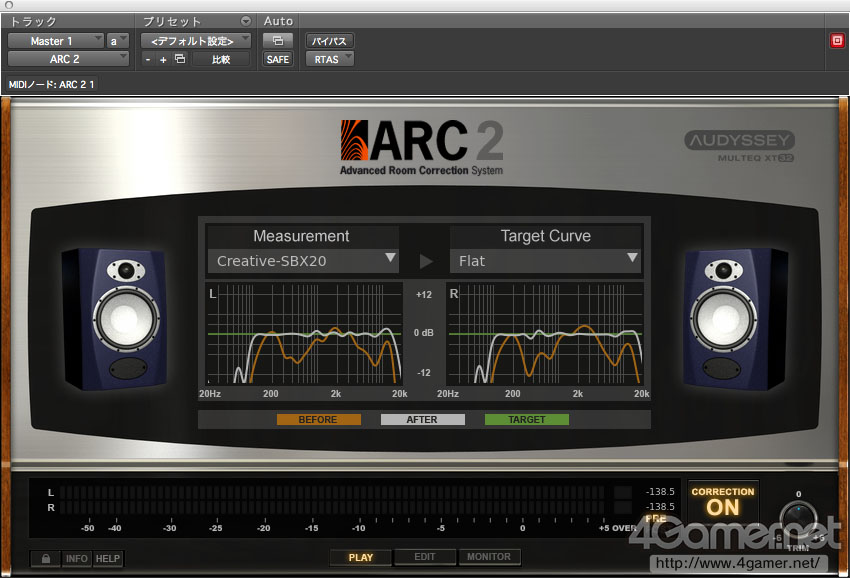Click the lock icon button
The height and width of the screenshot is (578, 850).
point(46,558)
